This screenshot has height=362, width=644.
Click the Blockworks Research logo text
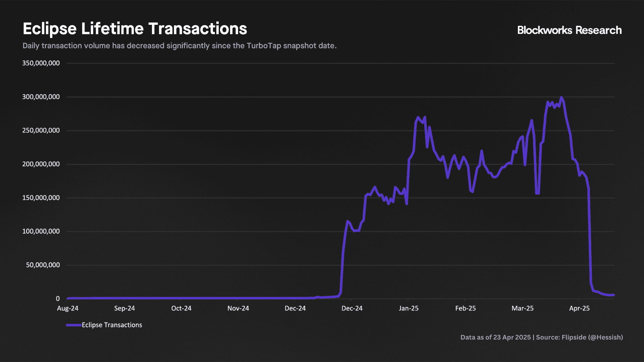pos(569,30)
